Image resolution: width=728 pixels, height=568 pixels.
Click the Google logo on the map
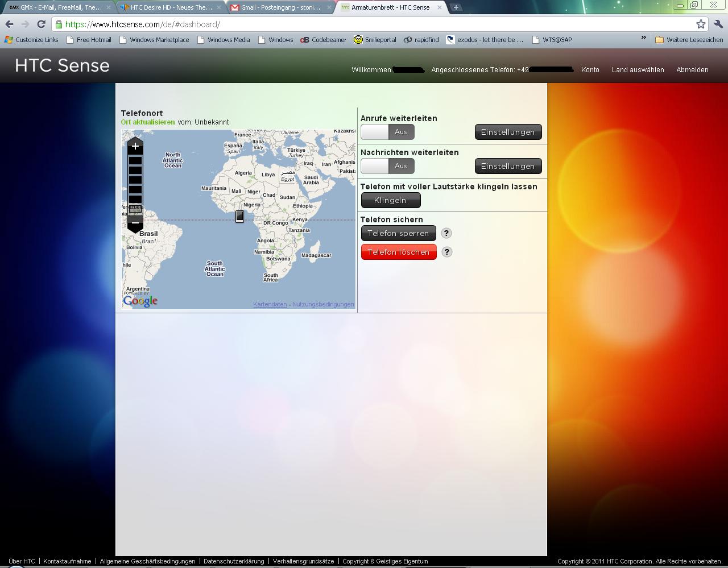pyautogui.click(x=140, y=301)
